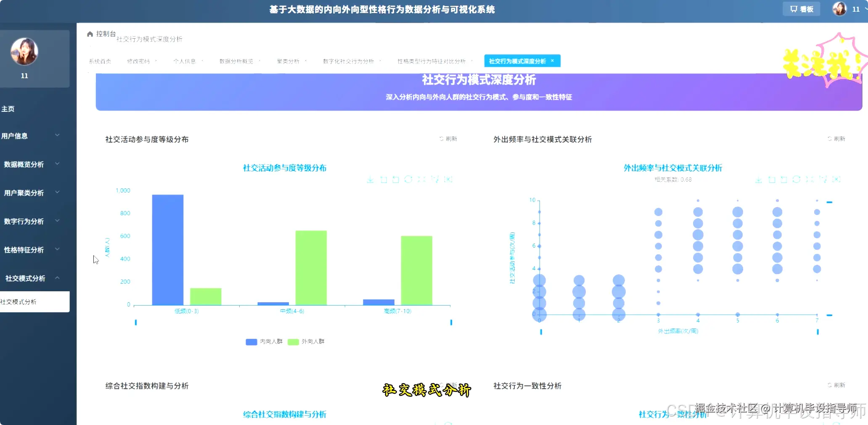868x425 pixels.
Task: Click the home icon beside 控制台
Action: [90, 34]
